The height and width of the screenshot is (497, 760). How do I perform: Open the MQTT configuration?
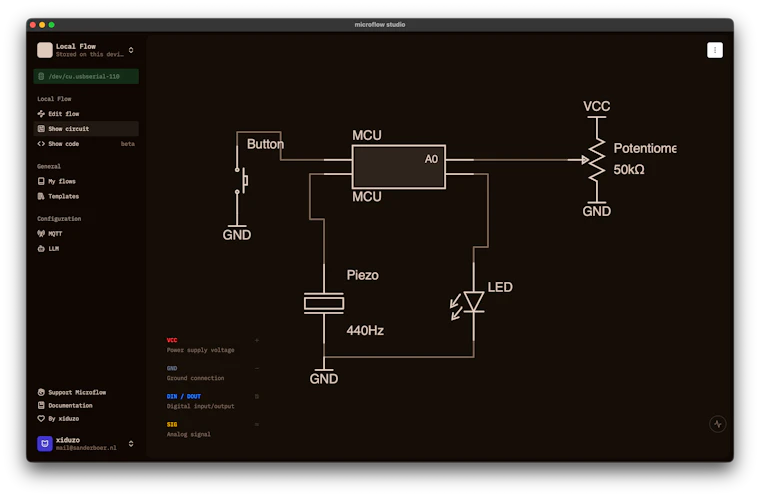[86, 233]
